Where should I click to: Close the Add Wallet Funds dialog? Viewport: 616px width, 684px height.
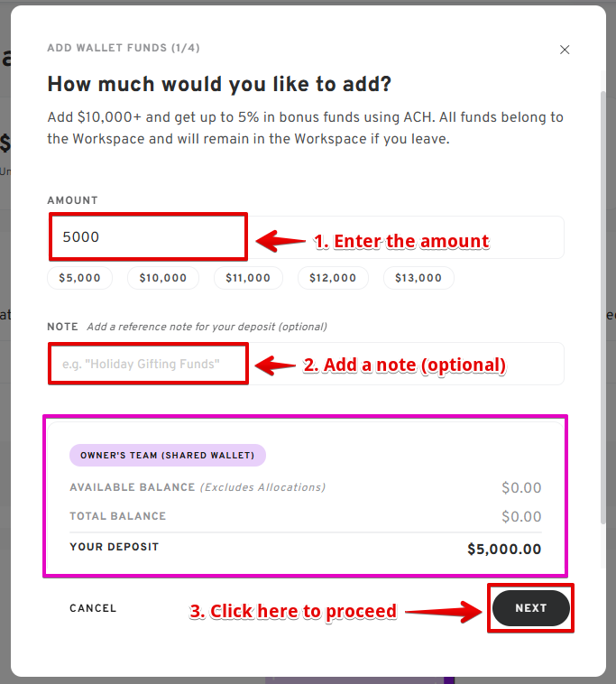point(565,51)
